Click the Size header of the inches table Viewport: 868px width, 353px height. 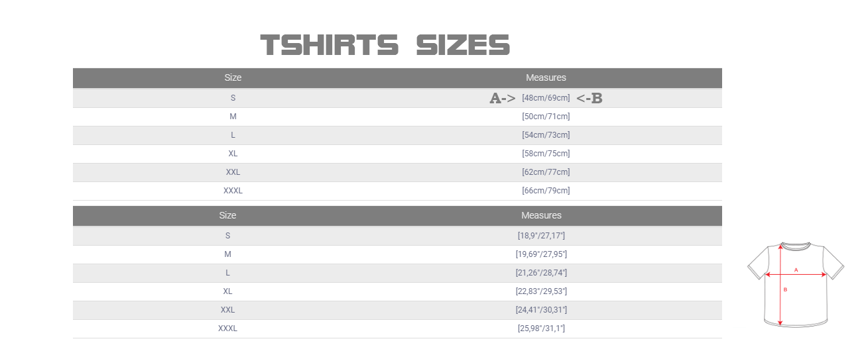point(227,215)
